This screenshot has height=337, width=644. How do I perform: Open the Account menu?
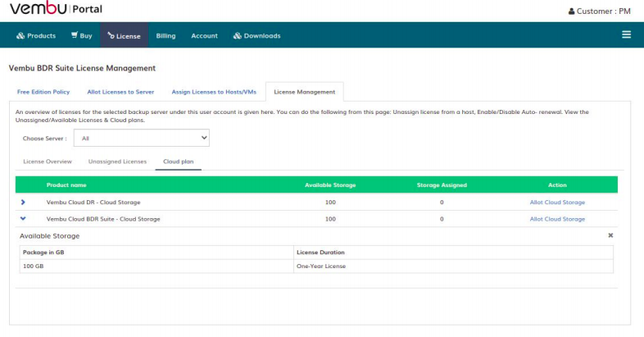[x=204, y=36]
